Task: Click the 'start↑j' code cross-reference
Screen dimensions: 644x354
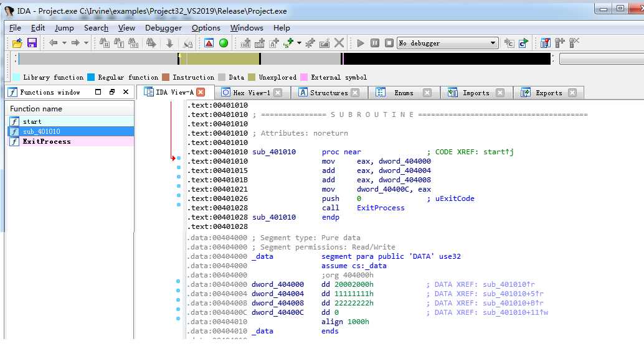Action: (498, 152)
